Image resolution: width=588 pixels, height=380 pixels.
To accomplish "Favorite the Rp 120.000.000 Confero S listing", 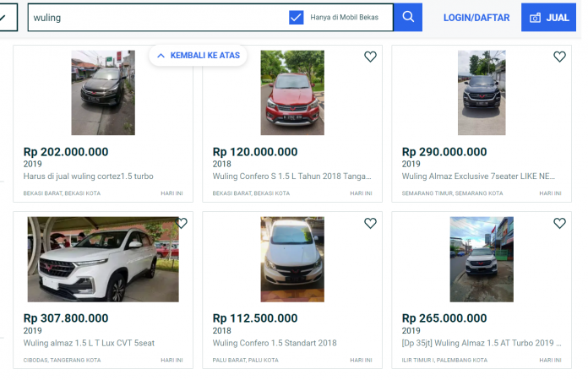I will (x=370, y=57).
